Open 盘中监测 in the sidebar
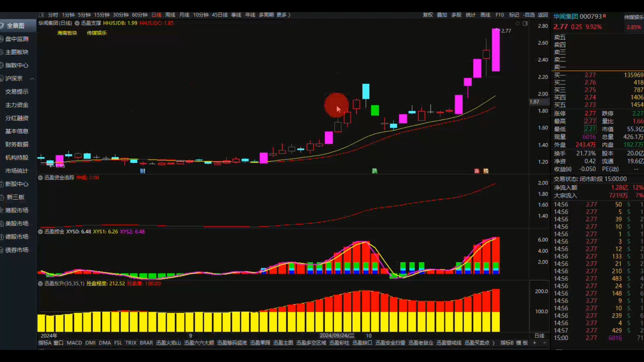This screenshot has width=644, height=362. click(17, 39)
